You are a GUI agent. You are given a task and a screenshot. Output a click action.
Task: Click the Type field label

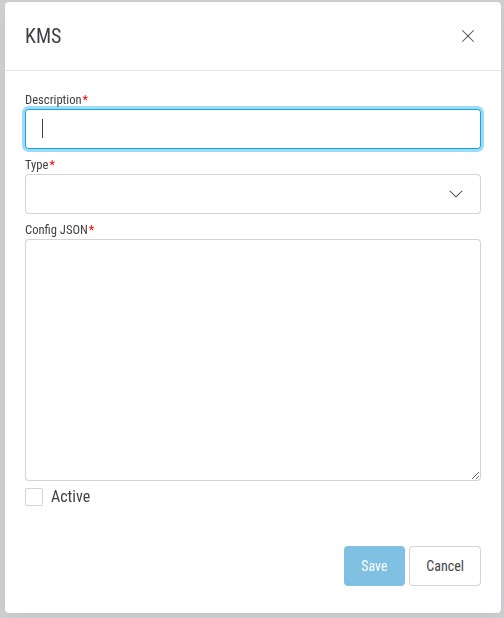[x=37, y=165]
